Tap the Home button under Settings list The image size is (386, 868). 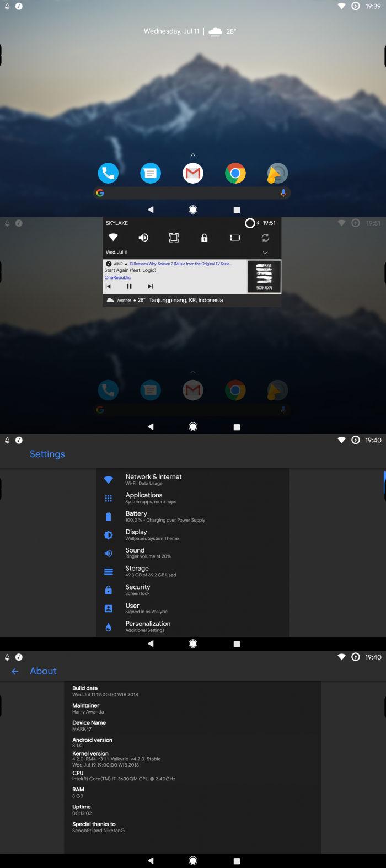tap(193, 644)
